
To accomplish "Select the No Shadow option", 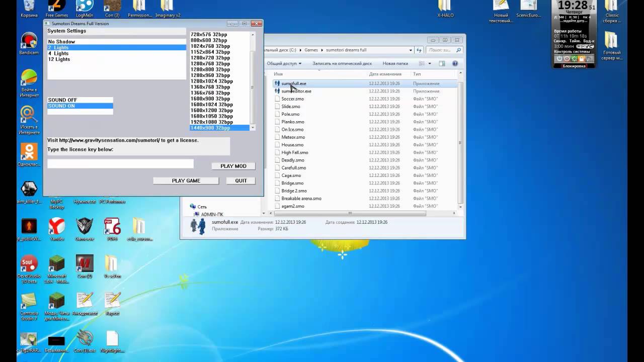I will [117, 42].
